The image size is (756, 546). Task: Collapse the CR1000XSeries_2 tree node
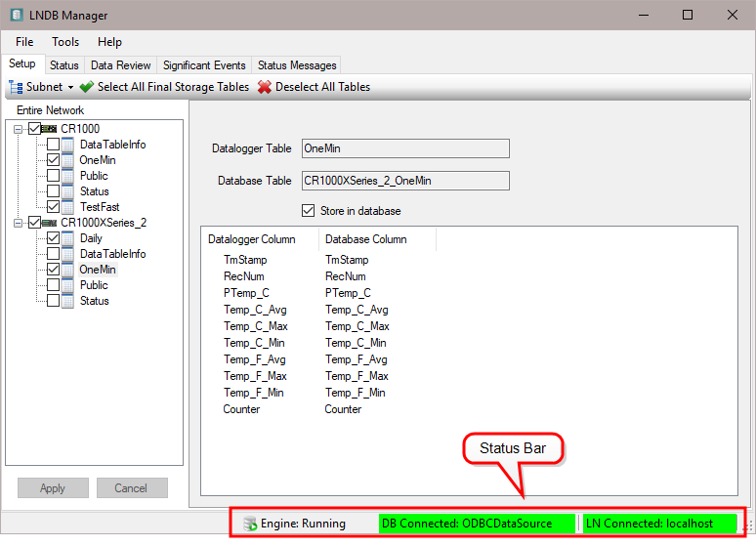pyautogui.click(x=21, y=223)
